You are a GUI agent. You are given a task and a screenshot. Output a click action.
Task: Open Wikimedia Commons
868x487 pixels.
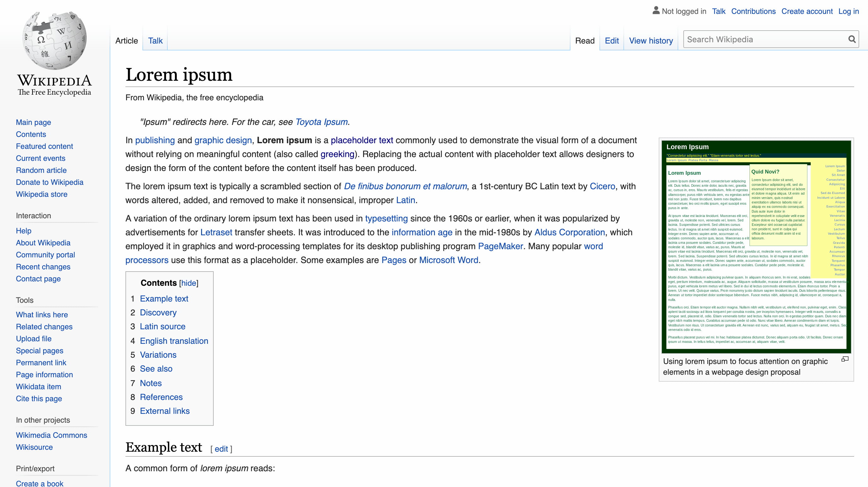52,435
